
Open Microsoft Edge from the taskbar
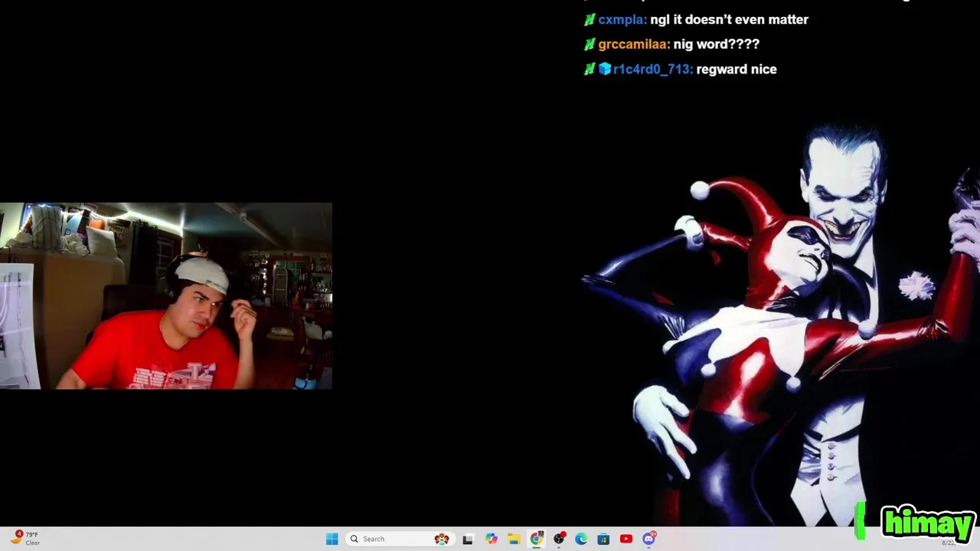[x=581, y=539]
